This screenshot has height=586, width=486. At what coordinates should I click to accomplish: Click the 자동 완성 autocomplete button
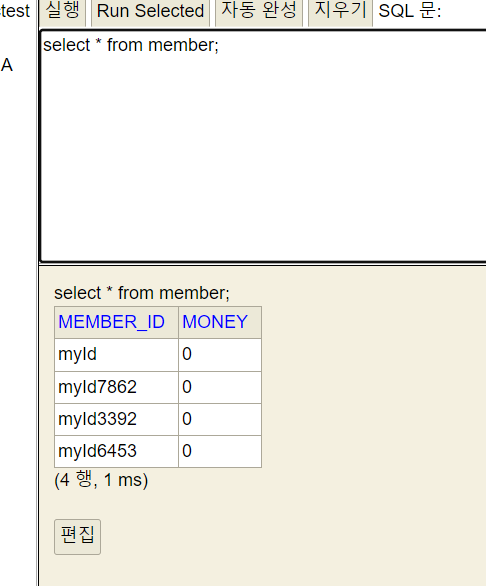(259, 11)
